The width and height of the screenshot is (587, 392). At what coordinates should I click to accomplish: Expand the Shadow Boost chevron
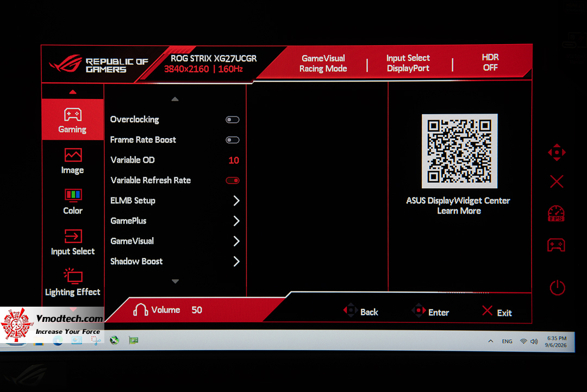tap(236, 262)
